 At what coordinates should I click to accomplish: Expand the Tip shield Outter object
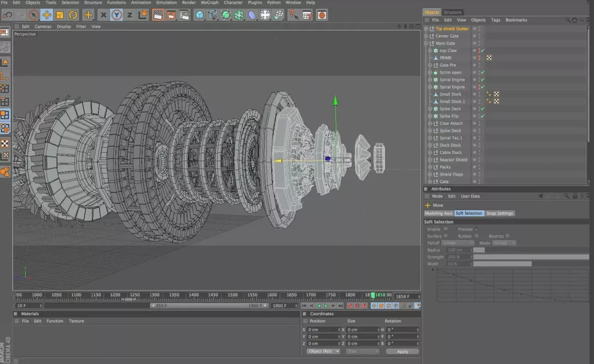(x=426, y=29)
